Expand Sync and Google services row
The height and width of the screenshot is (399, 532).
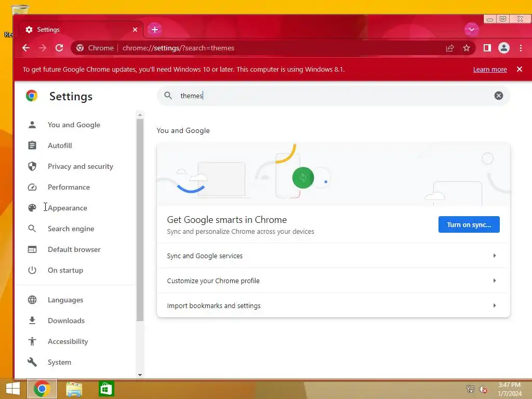pos(333,256)
